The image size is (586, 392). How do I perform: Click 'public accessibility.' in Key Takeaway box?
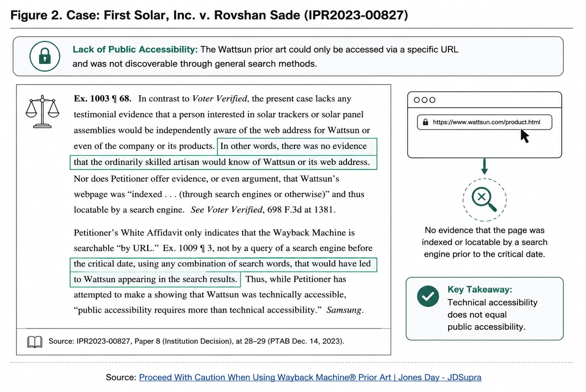[x=487, y=327]
